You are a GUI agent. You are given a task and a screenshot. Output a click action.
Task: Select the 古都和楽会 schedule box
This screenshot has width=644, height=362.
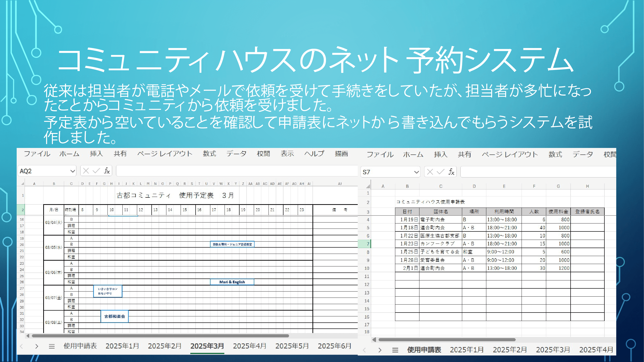[x=114, y=316]
